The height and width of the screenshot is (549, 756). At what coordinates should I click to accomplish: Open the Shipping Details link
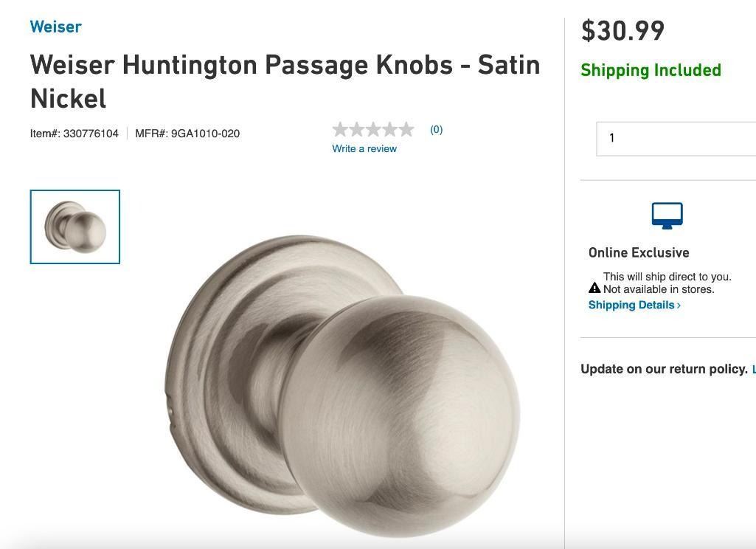click(631, 305)
